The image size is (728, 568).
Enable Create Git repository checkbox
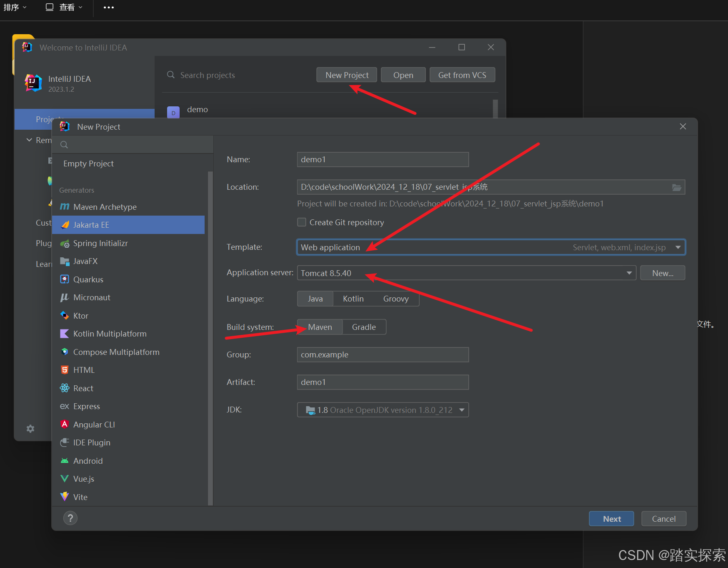[x=302, y=222]
